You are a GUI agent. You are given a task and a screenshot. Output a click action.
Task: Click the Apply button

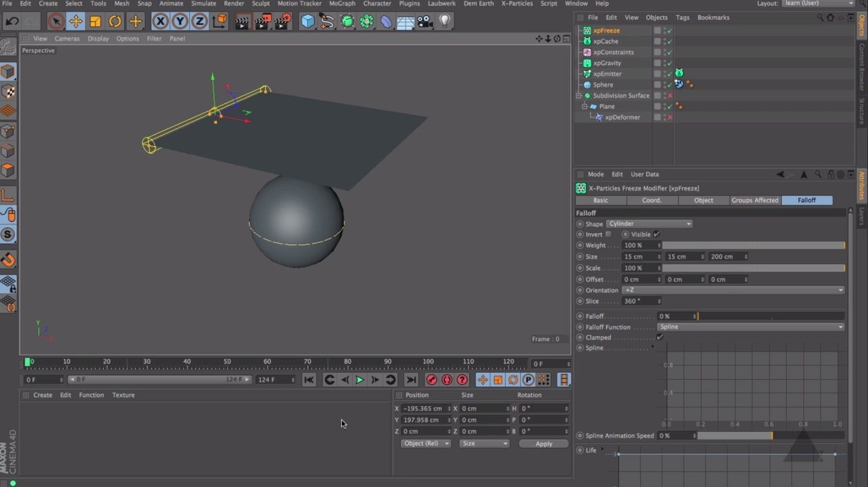pyautogui.click(x=544, y=444)
